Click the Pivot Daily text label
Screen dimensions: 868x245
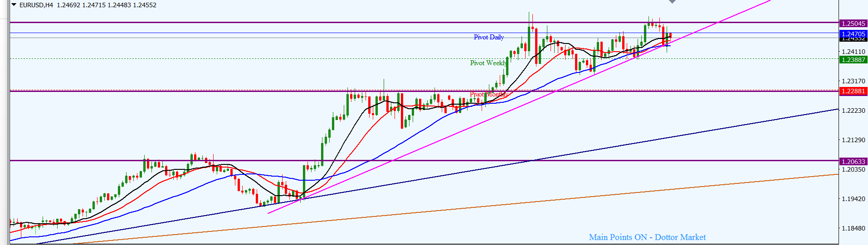488,37
